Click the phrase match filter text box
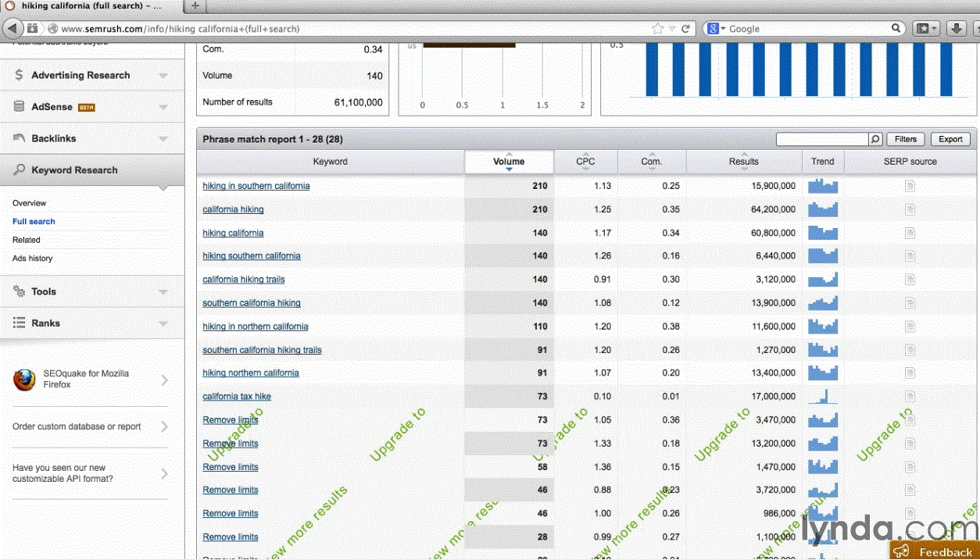This screenshot has width=980, height=560. (x=822, y=139)
